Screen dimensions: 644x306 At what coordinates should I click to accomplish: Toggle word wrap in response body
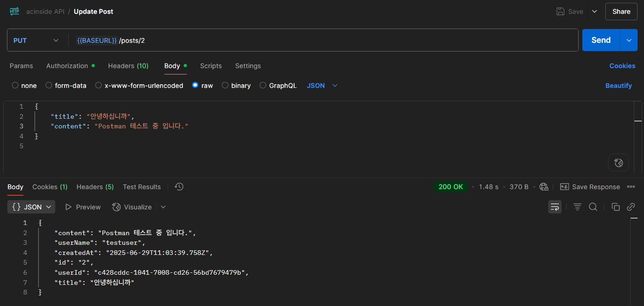555,207
